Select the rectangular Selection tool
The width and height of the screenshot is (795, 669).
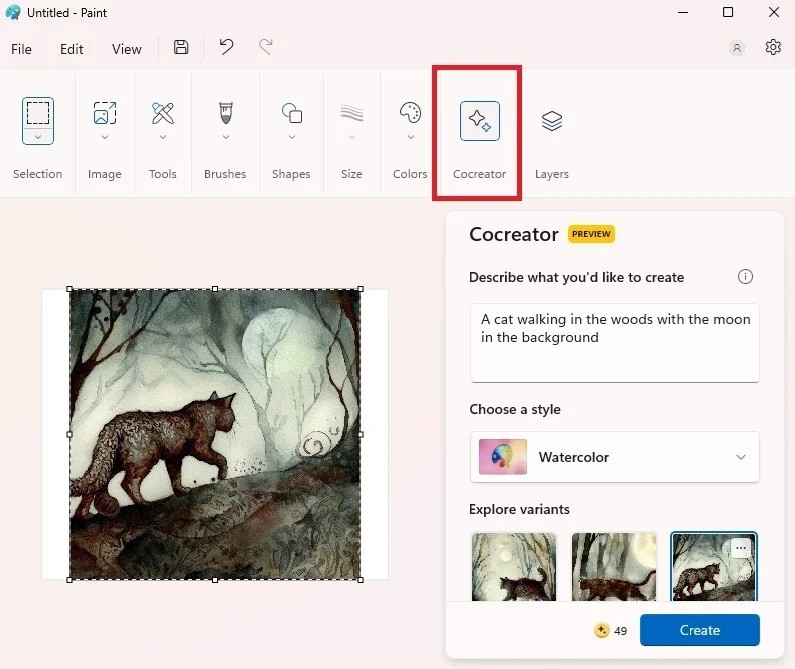(38, 112)
